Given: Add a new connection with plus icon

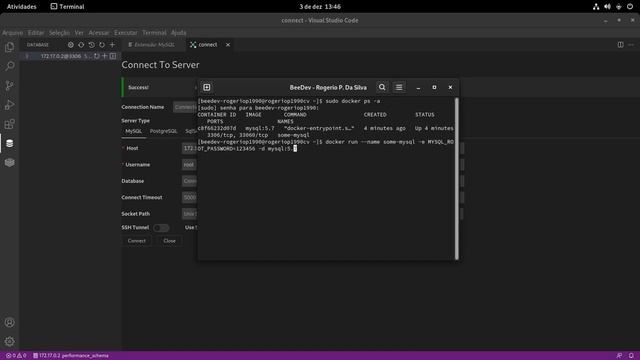Looking at the screenshot, I should [112, 45].
